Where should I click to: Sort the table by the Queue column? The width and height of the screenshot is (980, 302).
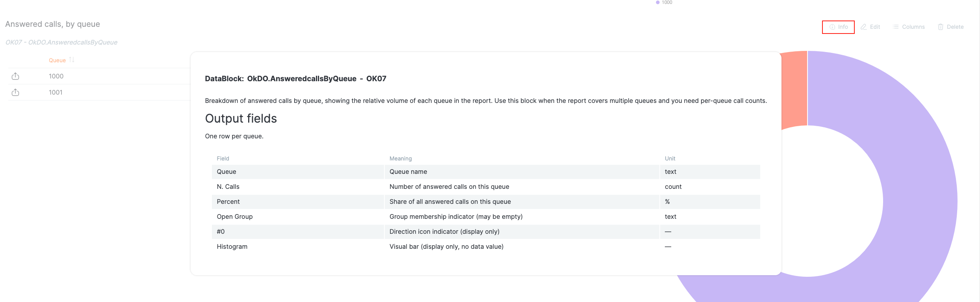(72, 60)
